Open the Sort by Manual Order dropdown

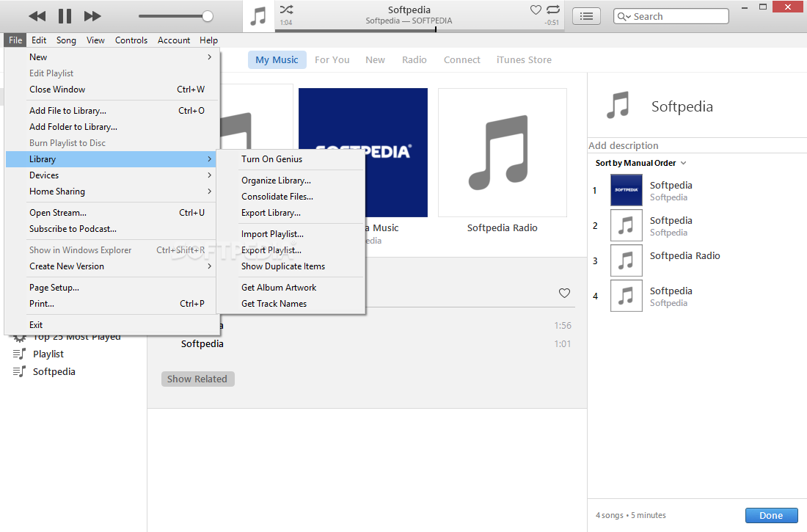click(x=640, y=163)
